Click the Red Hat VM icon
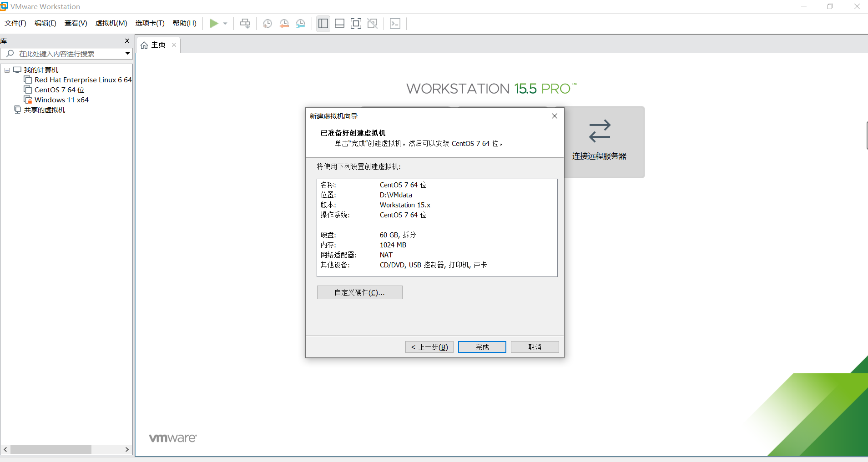 (x=28, y=80)
